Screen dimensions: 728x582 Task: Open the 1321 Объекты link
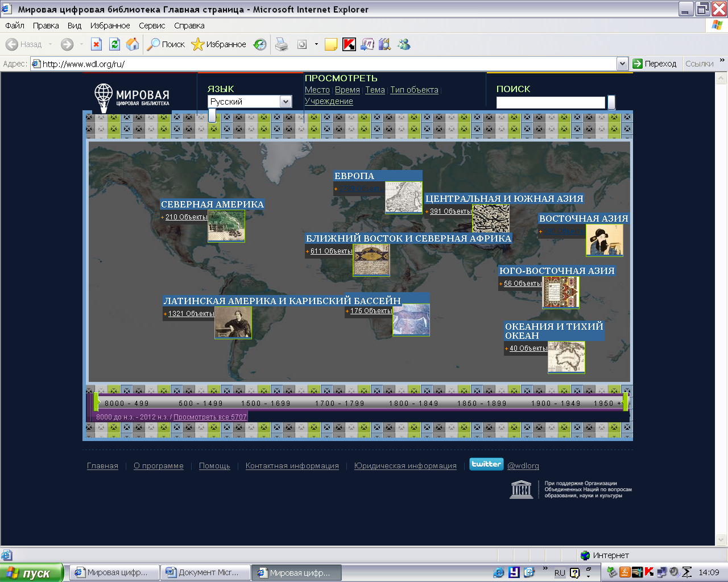[x=191, y=314]
